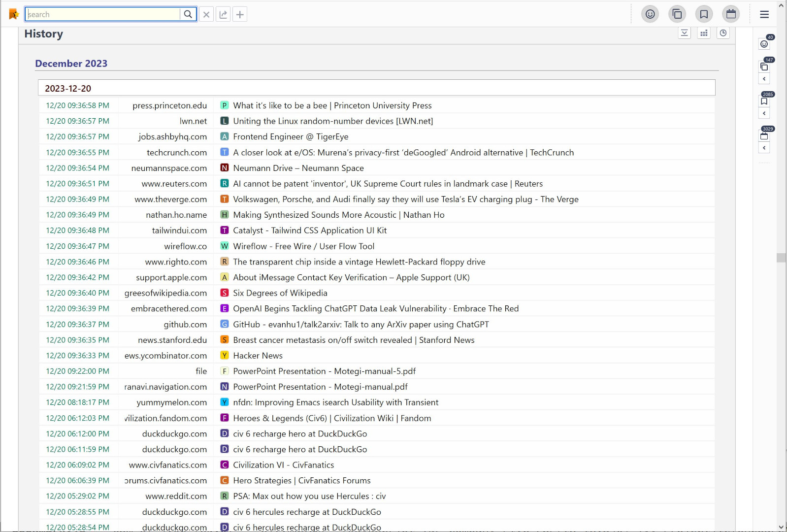Click sidebar bookmark icon with badge 2085
The width and height of the screenshot is (787, 532).
pos(764,101)
